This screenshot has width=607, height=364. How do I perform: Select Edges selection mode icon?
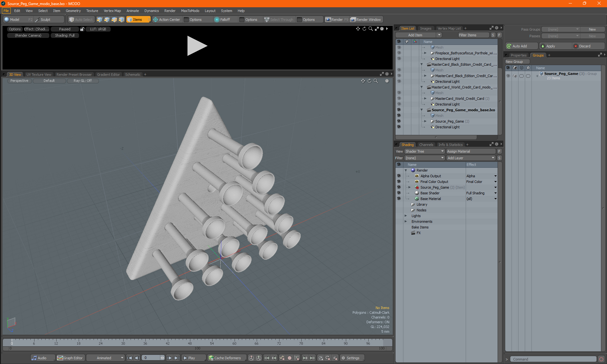click(107, 20)
